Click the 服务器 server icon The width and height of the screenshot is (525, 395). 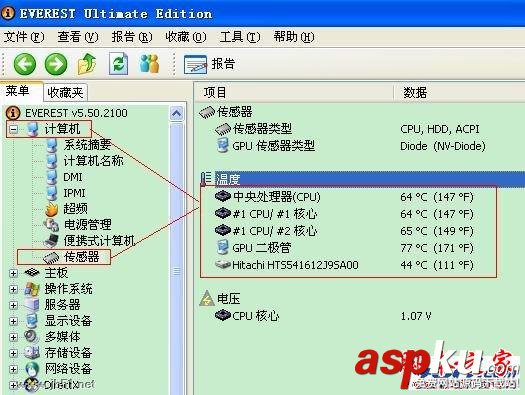(x=32, y=305)
